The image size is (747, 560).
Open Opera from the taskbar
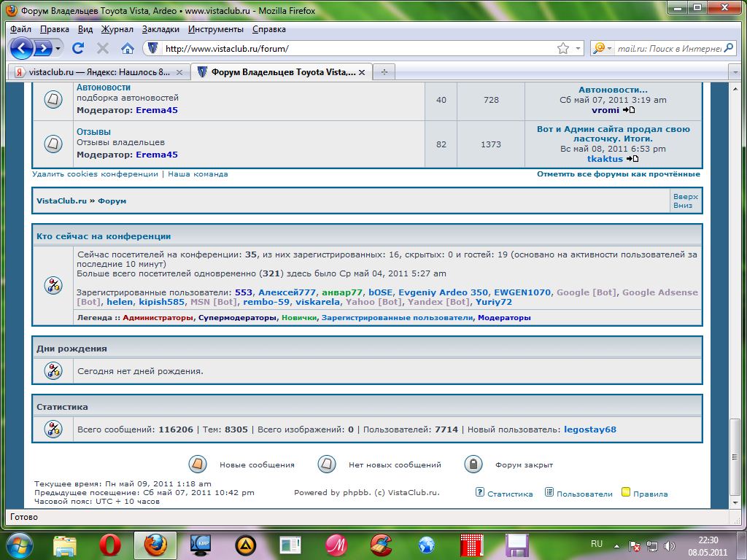[111, 545]
